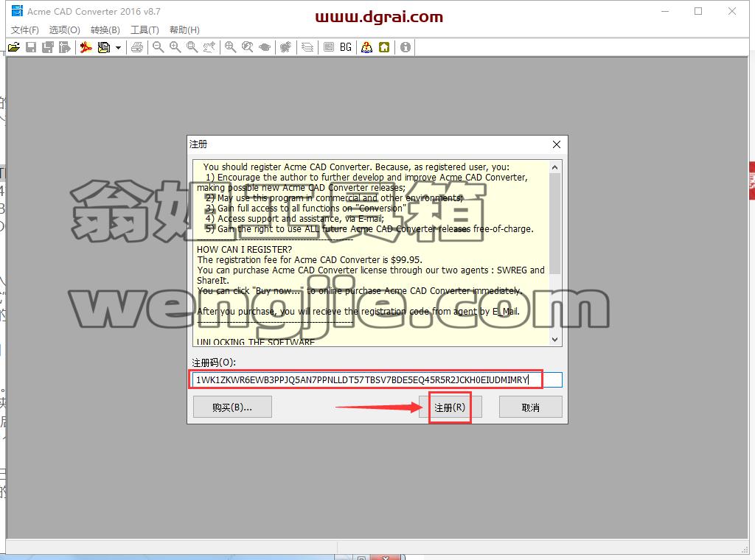Open the dropdown arrow next to batch convert
This screenshot has height=560, width=755.
118,47
